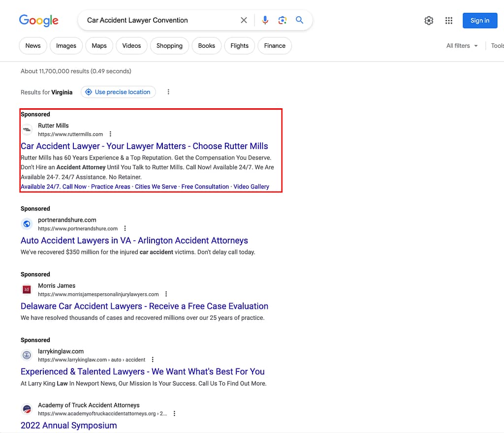
Task: Click the larrykinglaw.com favicon
Action: pyautogui.click(x=27, y=355)
